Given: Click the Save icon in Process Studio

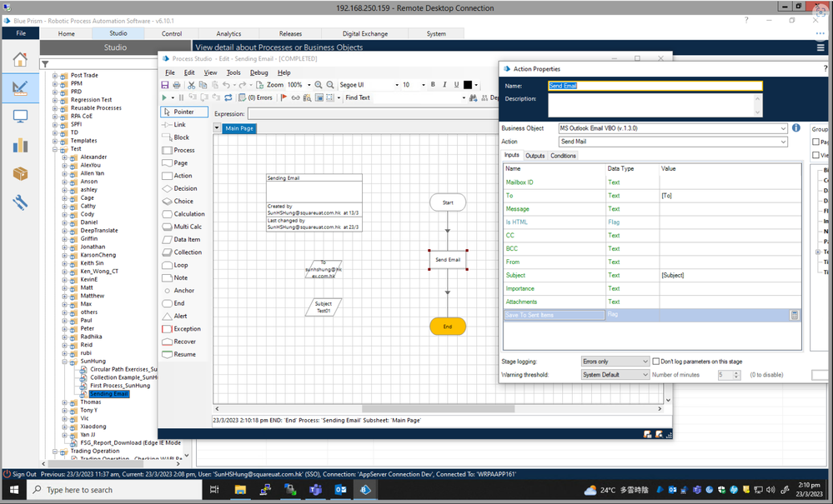Looking at the screenshot, I should pos(165,85).
